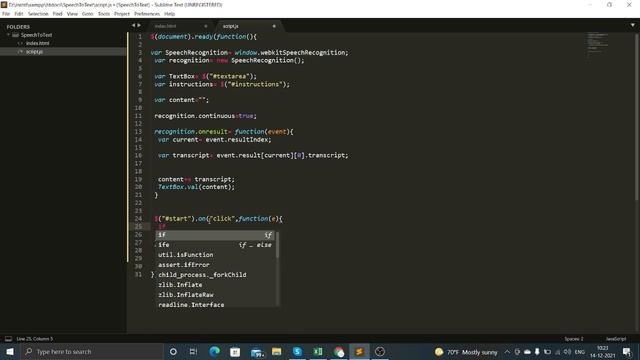
Task: Open the date and time clock
Action: (602, 351)
